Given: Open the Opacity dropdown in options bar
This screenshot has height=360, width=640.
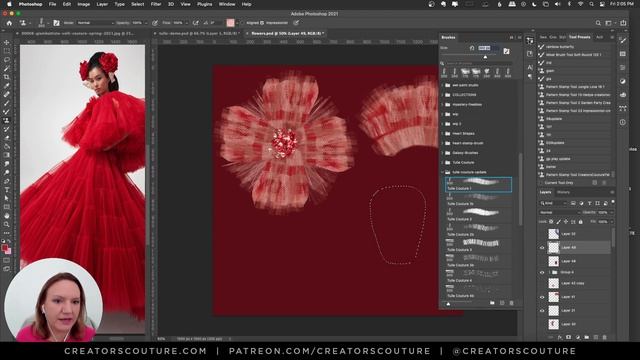Looking at the screenshot, I should [x=146, y=23].
